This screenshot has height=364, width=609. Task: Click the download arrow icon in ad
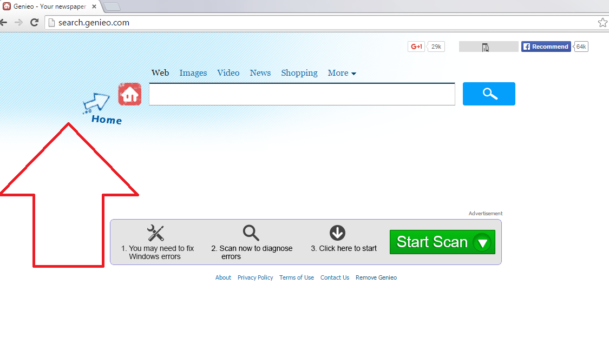click(337, 233)
